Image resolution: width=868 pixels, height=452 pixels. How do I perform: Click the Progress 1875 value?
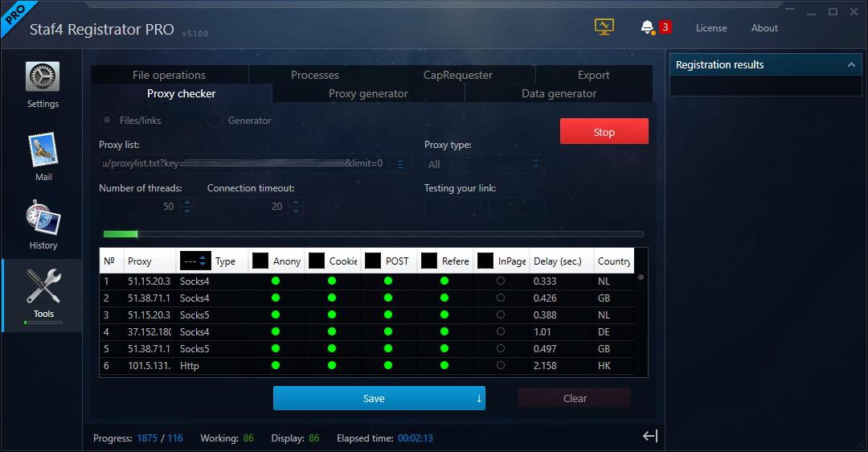147,438
